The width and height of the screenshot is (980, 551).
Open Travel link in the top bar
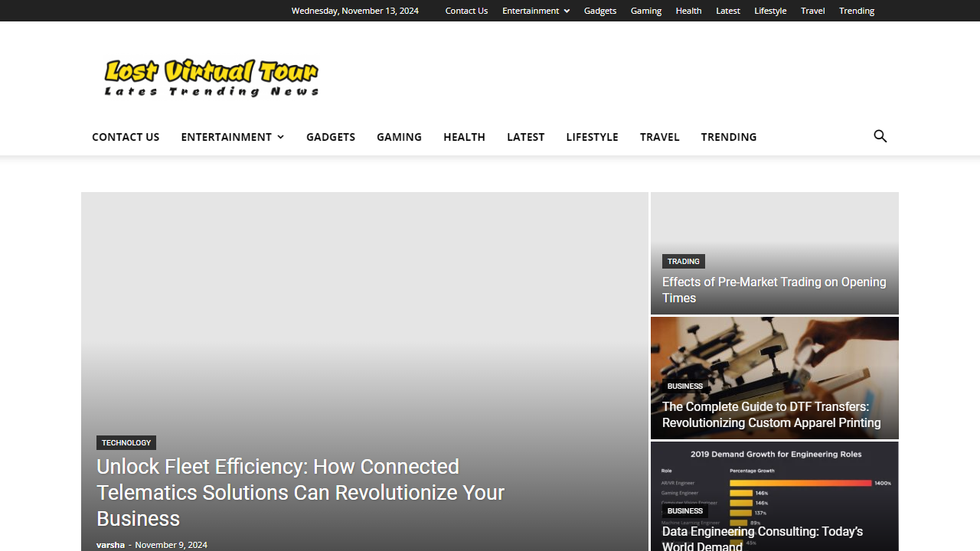[812, 11]
